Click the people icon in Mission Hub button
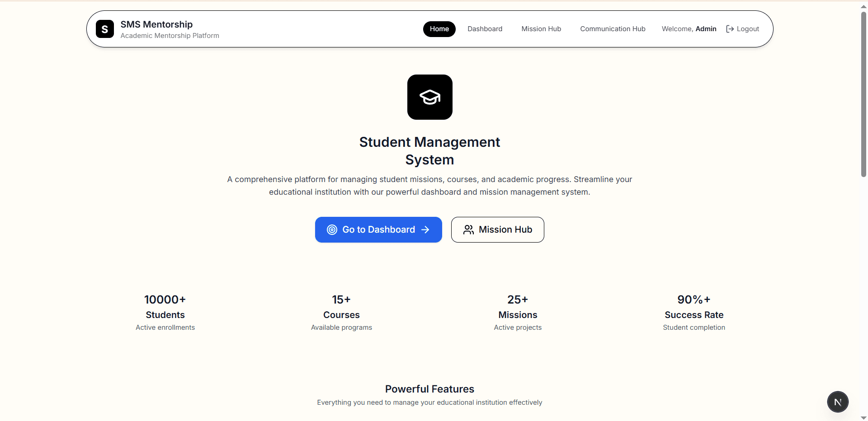The height and width of the screenshot is (421, 868). 468,230
